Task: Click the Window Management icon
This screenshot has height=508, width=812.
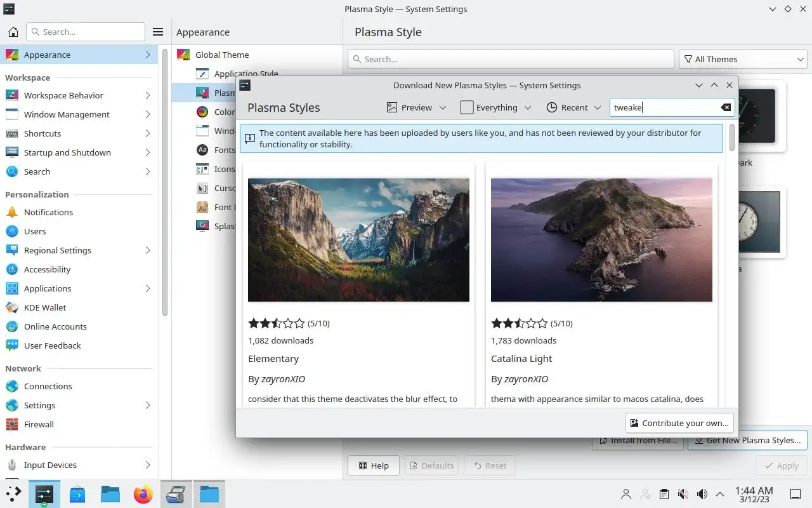Action: point(12,114)
